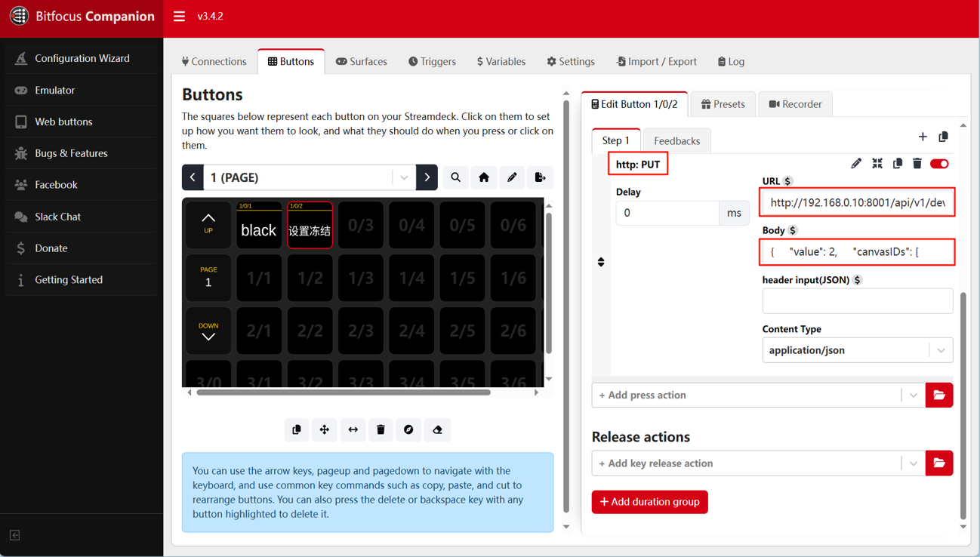The image size is (980, 557).
Task: Click the trash icon below button grid
Action: pyautogui.click(x=381, y=429)
